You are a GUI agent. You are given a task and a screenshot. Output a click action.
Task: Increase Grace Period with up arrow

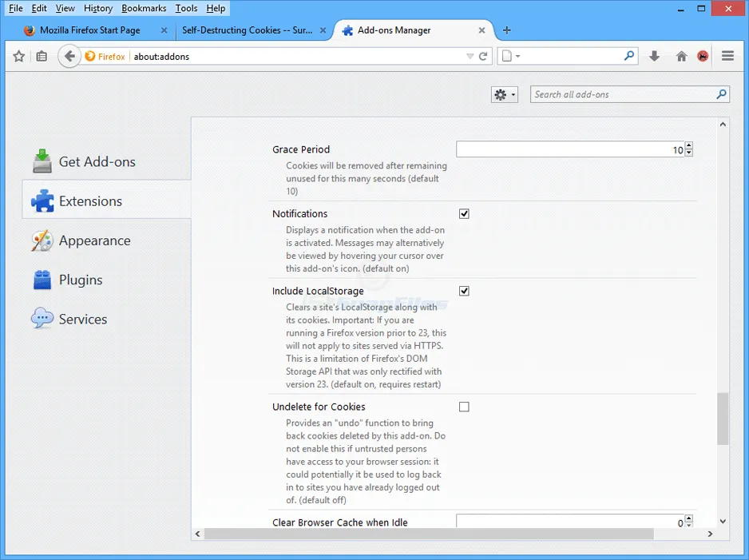[689, 145]
